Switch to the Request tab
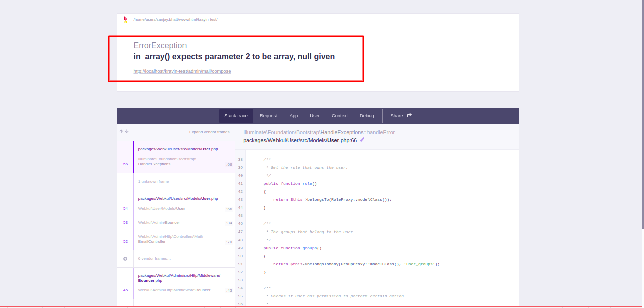 (x=268, y=116)
